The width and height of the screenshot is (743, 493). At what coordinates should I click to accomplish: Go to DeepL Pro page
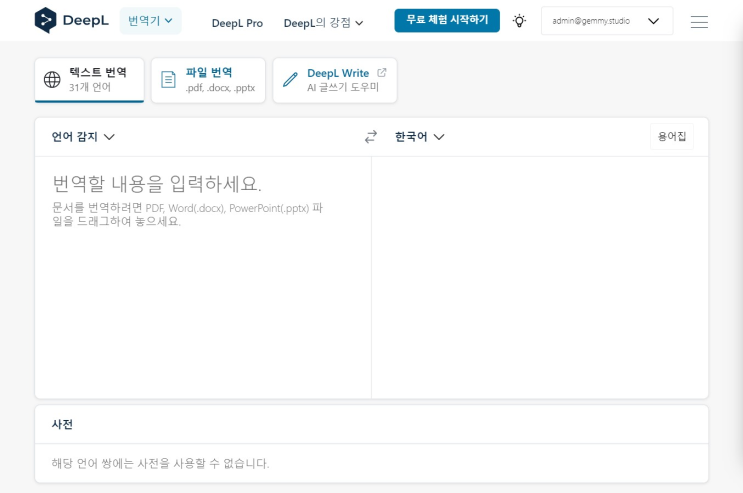click(237, 23)
